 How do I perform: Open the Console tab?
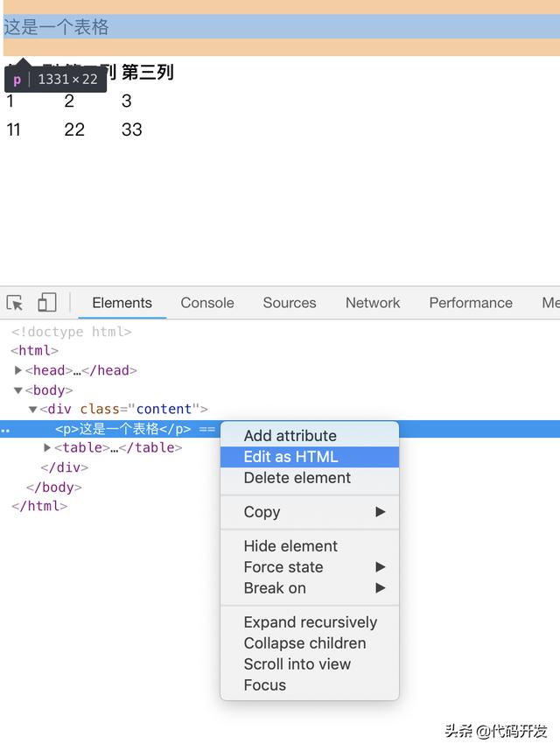click(x=207, y=303)
